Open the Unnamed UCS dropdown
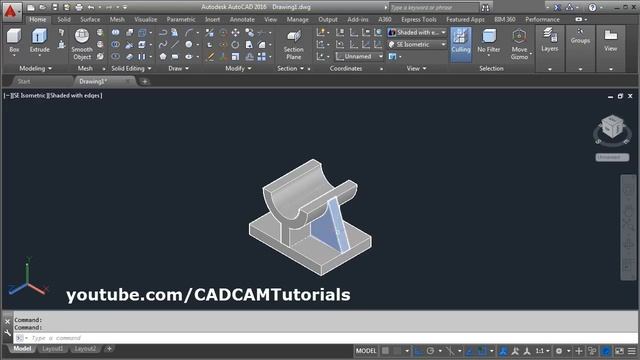 (359, 56)
